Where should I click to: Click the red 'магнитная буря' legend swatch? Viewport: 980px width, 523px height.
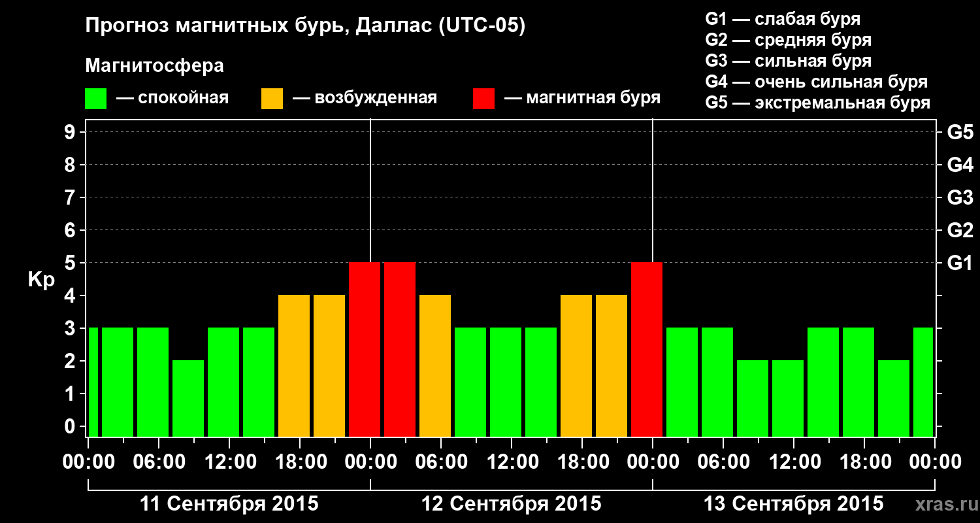tap(483, 99)
